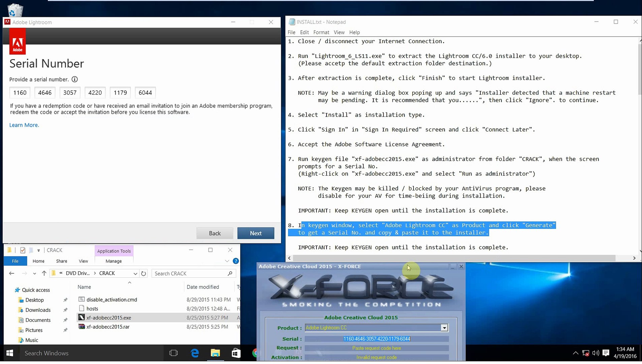Screen dimensions: 642x364
Task: Open the Windows Start menu
Action: pos(10,353)
